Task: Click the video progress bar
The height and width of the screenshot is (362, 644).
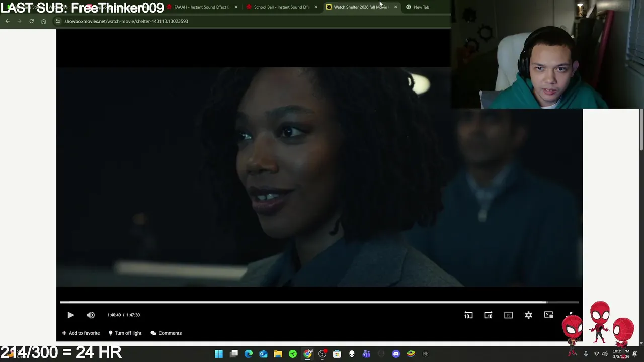Action: point(319,302)
